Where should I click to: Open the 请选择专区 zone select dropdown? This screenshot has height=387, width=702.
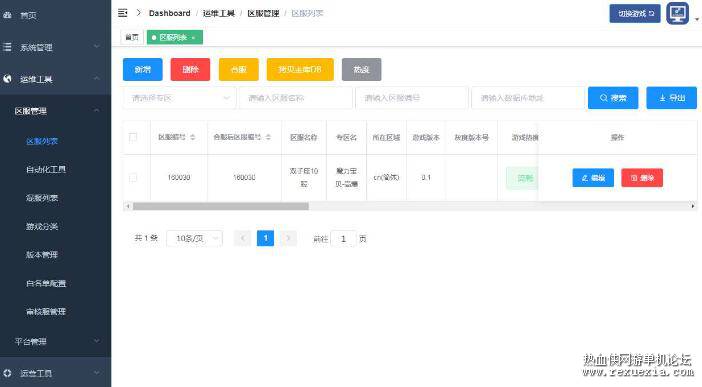pyautogui.click(x=180, y=98)
